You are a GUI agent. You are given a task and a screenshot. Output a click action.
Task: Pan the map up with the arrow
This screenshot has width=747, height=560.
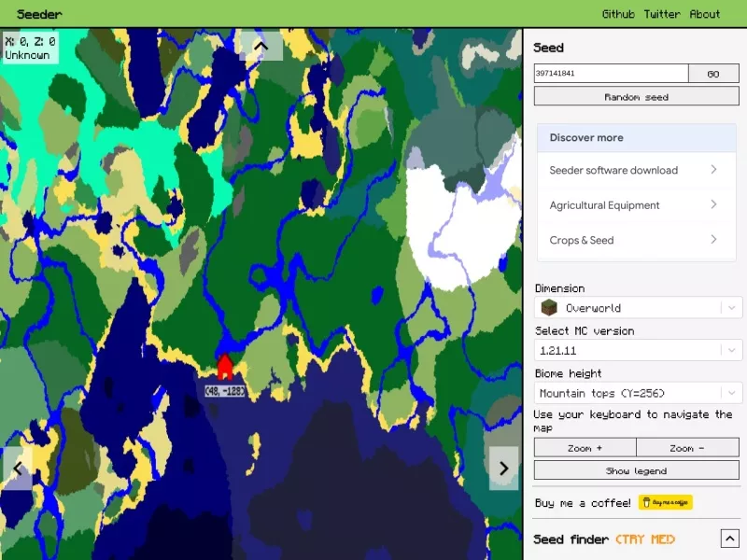(x=261, y=46)
